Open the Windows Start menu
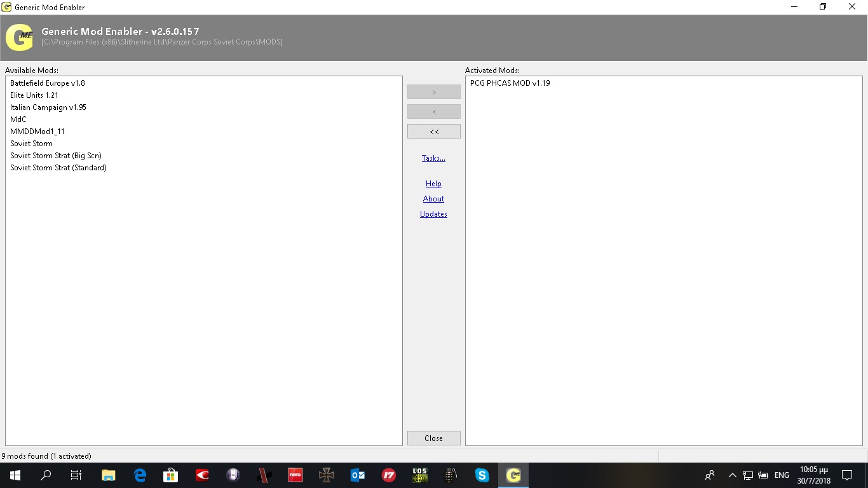 point(15,475)
